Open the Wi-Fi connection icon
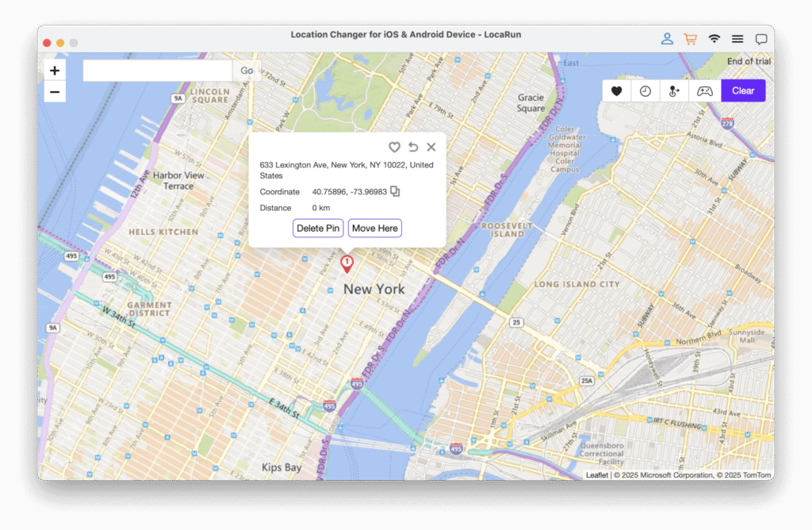The width and height of the screenshot is (812, 530). (x=714, y=39)
